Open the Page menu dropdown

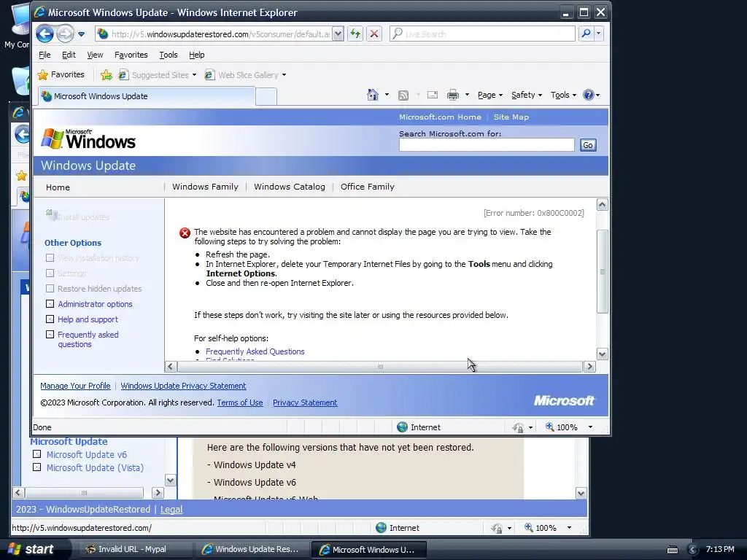tap(490, 95)
